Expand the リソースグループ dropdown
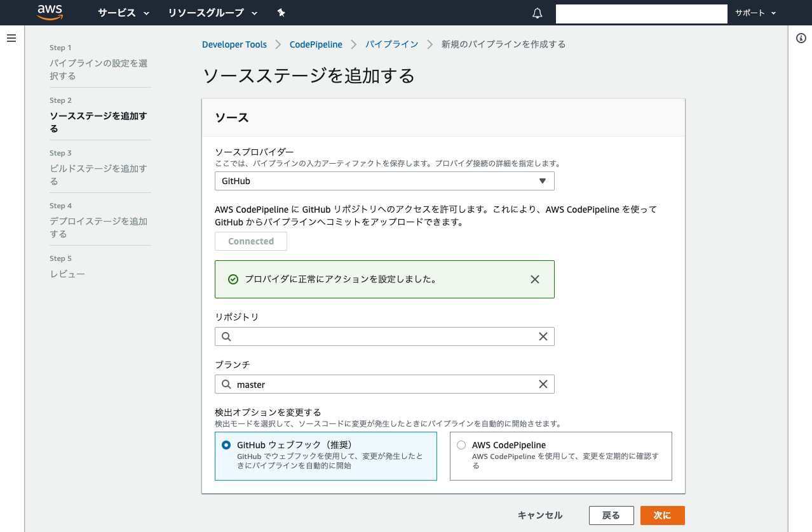Screen dimensions: 812x532 [x=212, y=13]
